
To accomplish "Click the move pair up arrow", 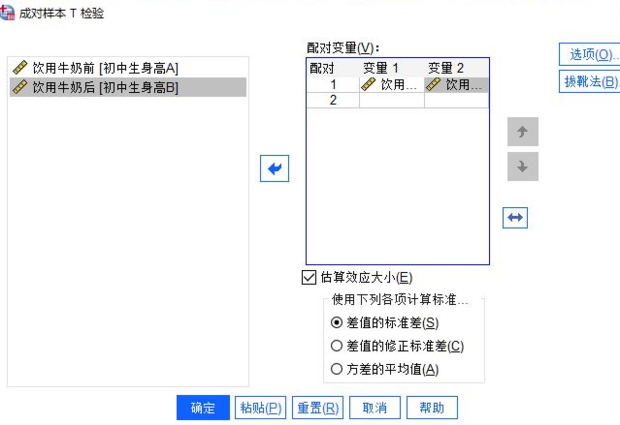I will [523, 132].
